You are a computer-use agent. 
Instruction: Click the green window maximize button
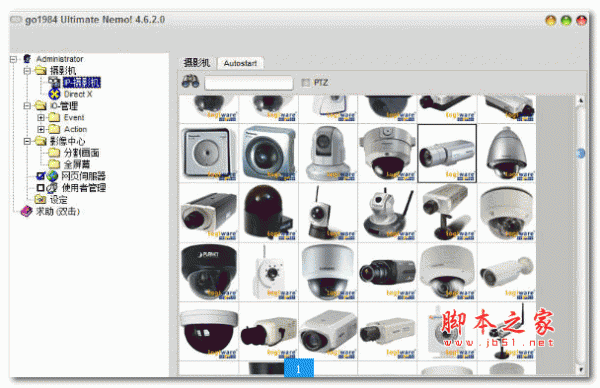coord(566,20)
